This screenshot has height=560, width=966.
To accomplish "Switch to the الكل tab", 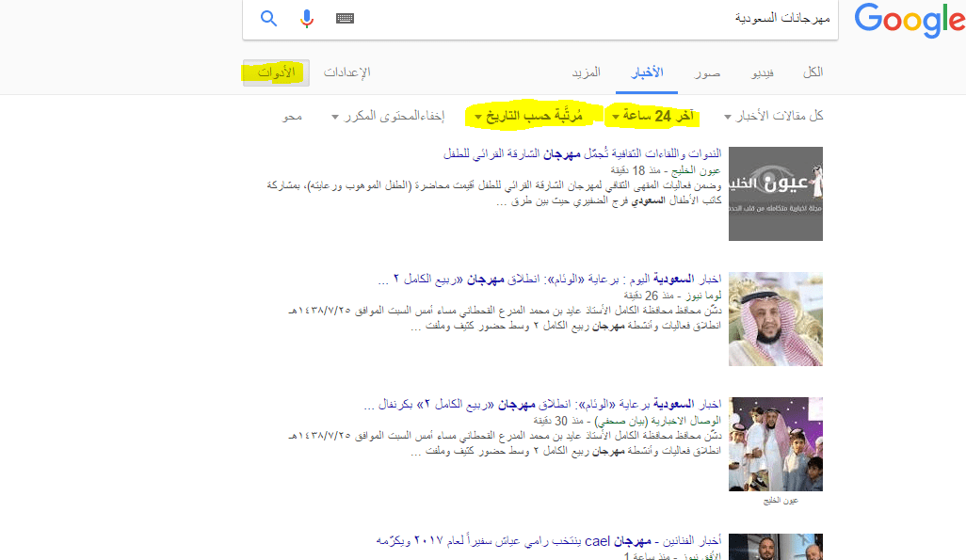I will 813,72.
